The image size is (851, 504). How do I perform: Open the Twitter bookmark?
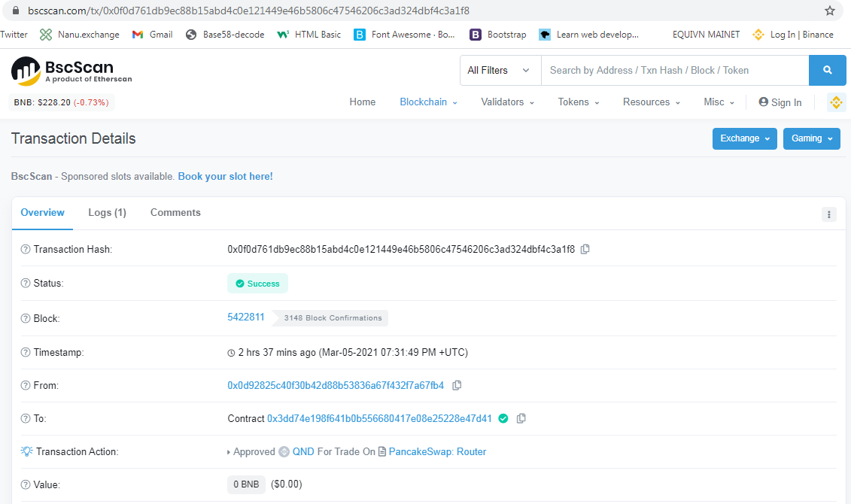[x=14, y=34]
